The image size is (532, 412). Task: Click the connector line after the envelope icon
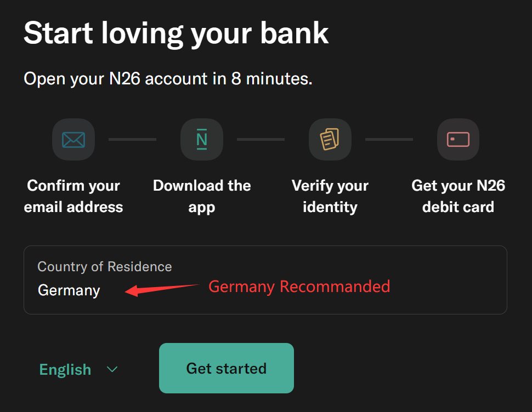coord(132,140)
